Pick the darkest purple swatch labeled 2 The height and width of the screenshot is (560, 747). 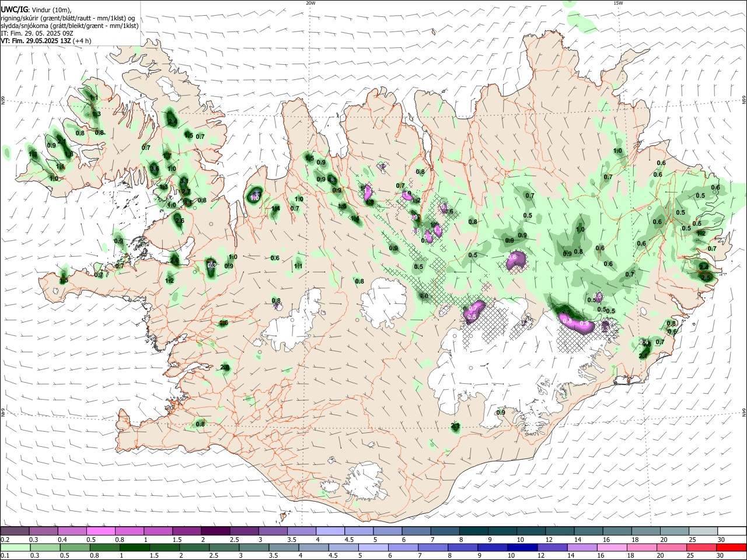(x=215, y=531)
